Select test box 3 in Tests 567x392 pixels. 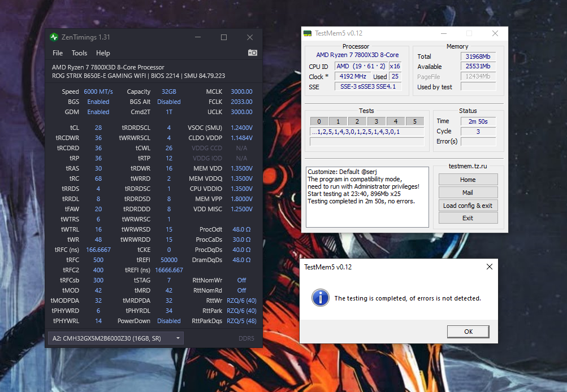pos(376,121)
